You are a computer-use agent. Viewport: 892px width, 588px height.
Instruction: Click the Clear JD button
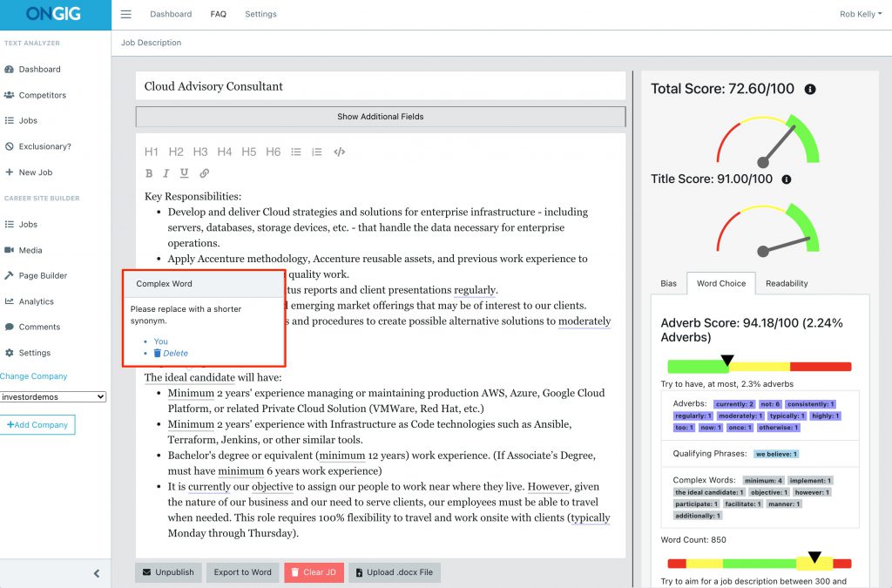pos(314,572)
